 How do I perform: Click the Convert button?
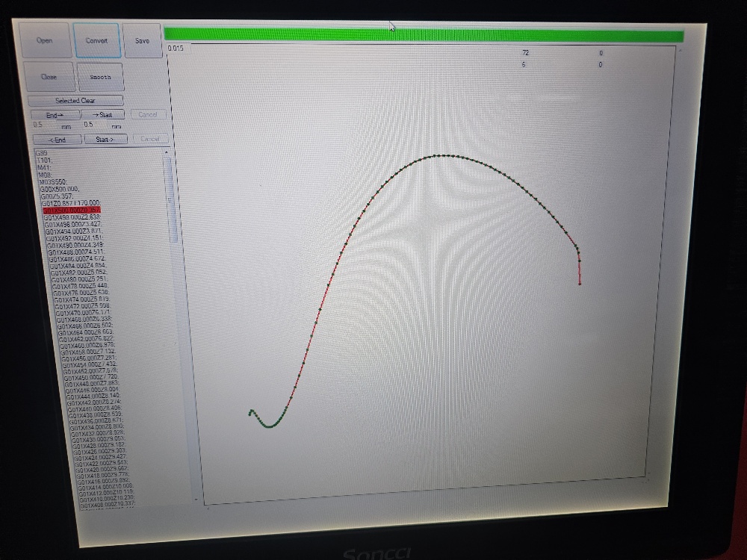click(96, 40)
